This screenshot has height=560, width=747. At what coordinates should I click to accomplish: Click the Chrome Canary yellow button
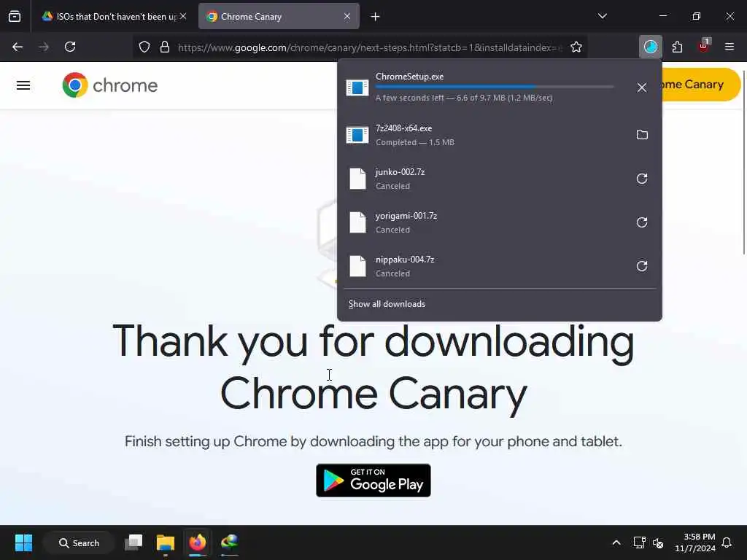(x=702, y=85)
